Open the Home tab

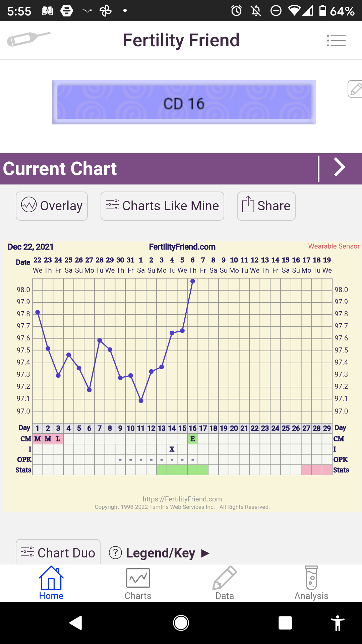click(x=51, y=583)
